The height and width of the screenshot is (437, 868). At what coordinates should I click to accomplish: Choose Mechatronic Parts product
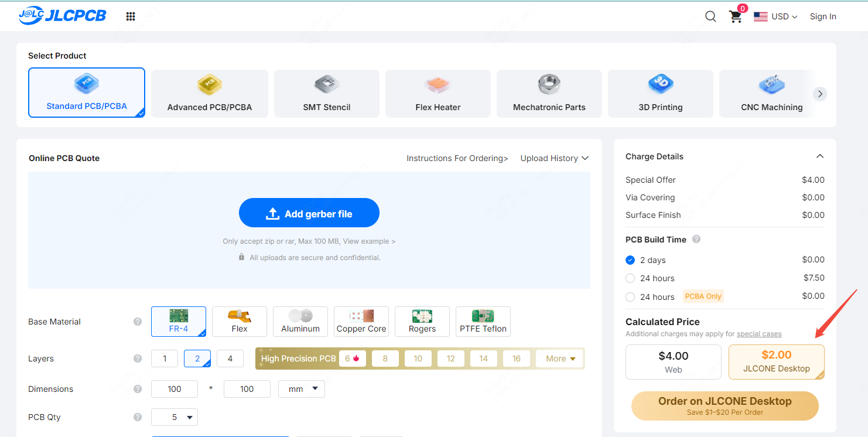549,94
